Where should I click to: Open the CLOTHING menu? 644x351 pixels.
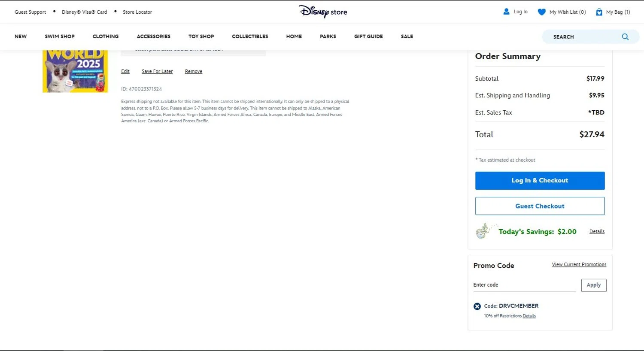click(106, 36)
